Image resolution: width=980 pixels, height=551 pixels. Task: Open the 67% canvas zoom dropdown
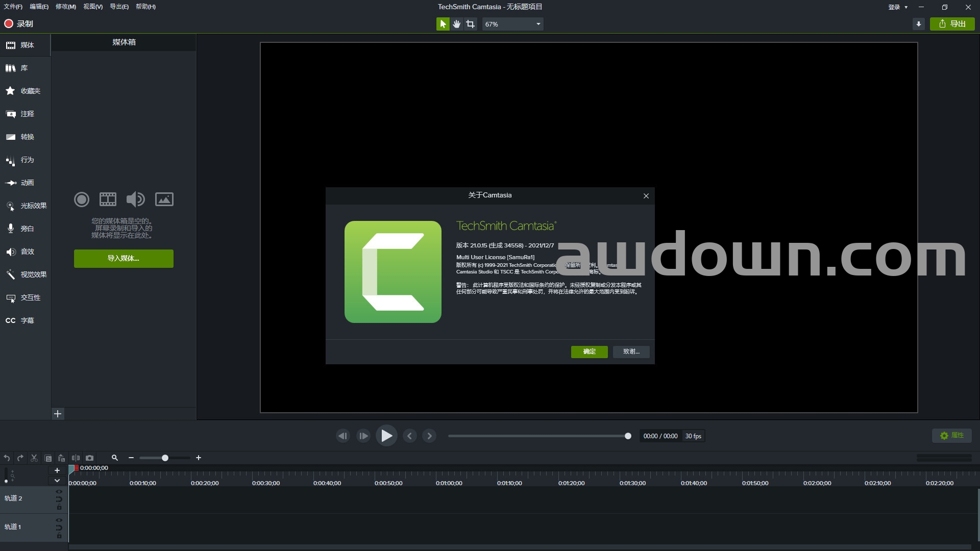pos(513,24)
